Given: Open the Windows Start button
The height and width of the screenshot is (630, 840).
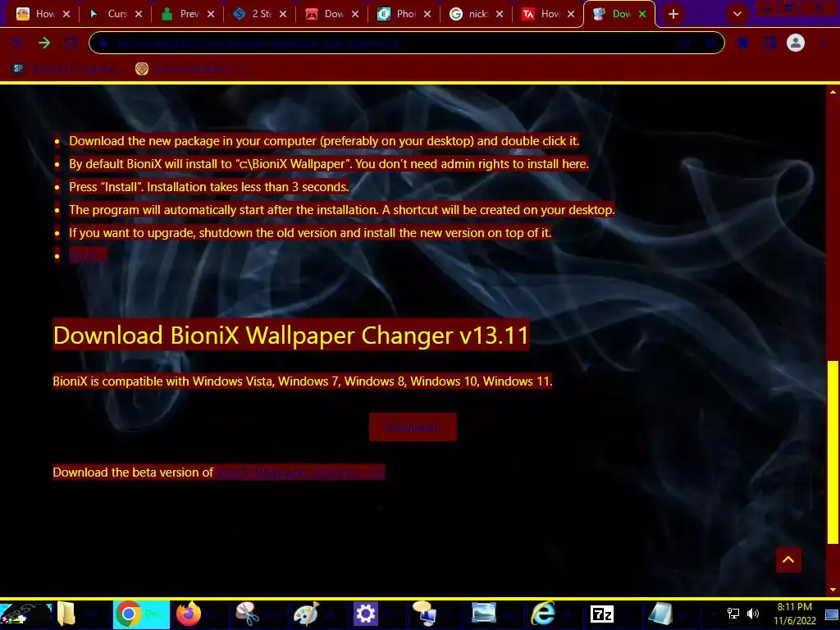Looking at the screenshot, I should pos(25,614).
